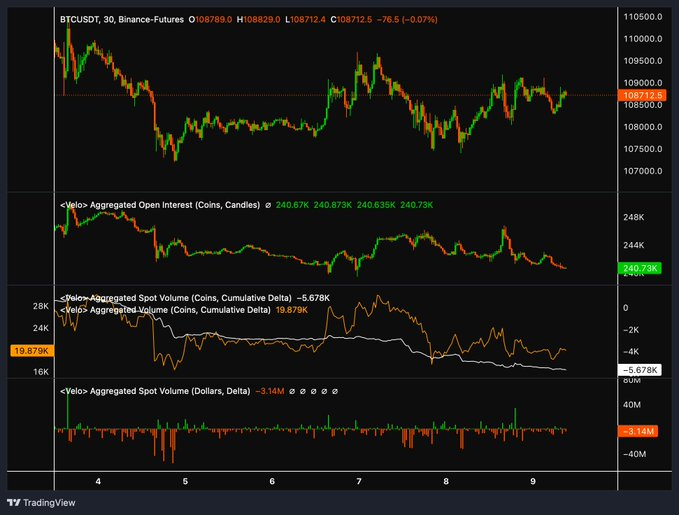
Task: Click the −3.14M indicator value in legend
Action: pos(270,391)
